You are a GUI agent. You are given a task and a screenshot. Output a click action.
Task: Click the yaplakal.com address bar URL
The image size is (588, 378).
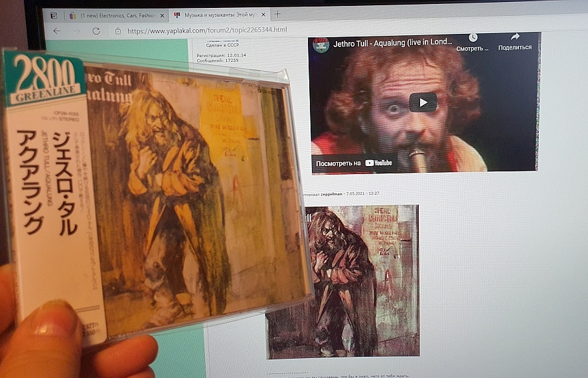tap(207, 30)
